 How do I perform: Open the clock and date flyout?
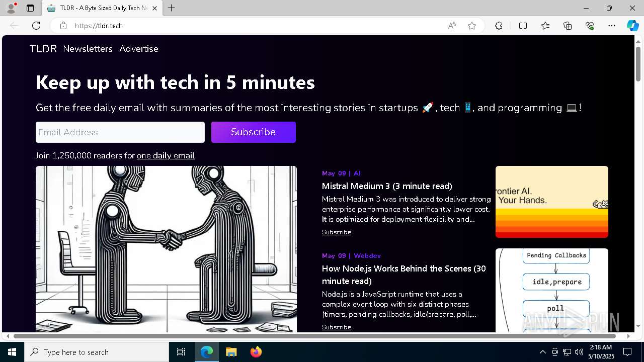tap(601, 352)
